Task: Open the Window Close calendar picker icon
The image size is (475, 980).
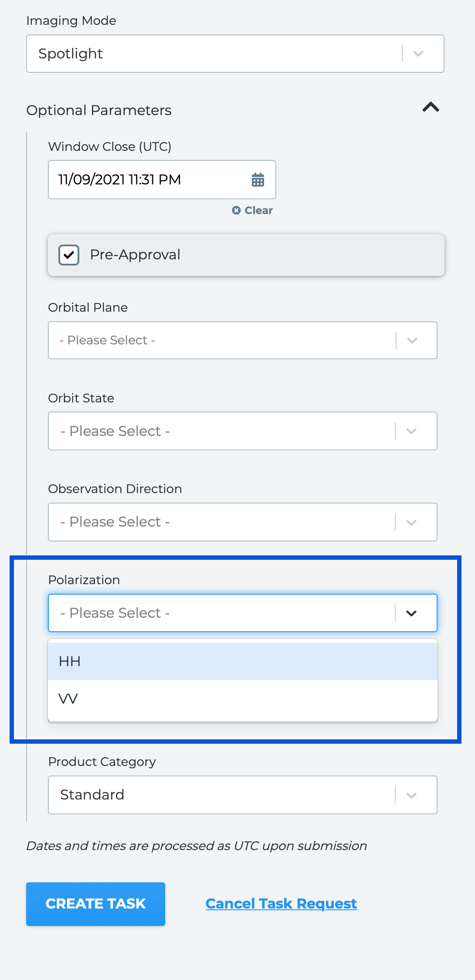Action: pyautogui.click(x=258, y=180)
